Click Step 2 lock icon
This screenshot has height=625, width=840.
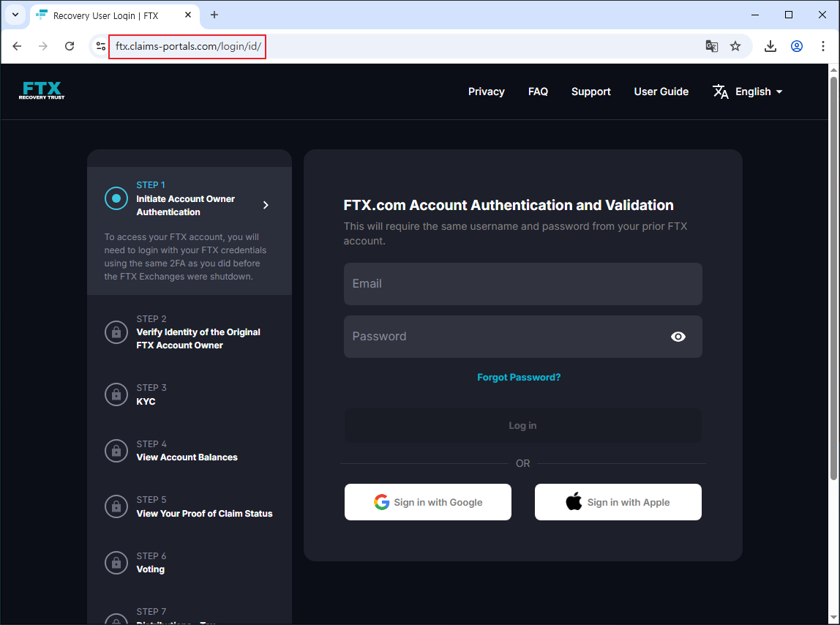click(116, 332)
